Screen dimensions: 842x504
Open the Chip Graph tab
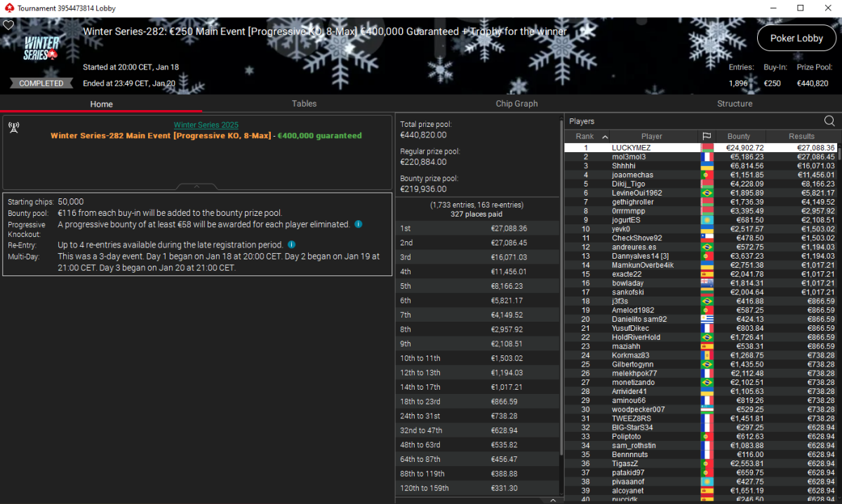click(516, 104)
